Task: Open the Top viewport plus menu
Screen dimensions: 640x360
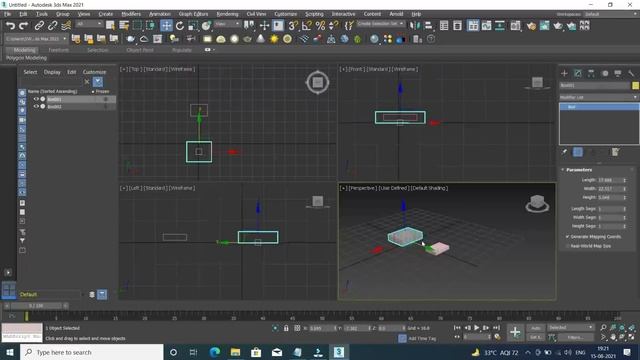Action: click(x=123, y=69)
